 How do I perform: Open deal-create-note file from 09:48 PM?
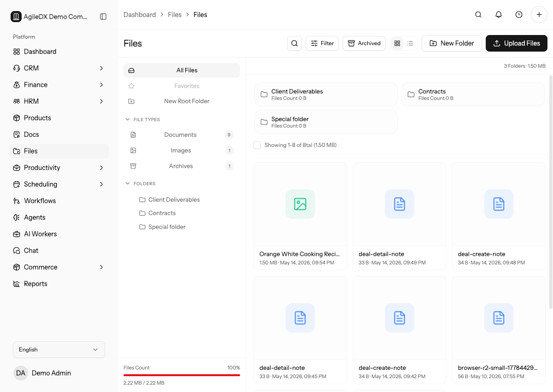click(499, 216)
